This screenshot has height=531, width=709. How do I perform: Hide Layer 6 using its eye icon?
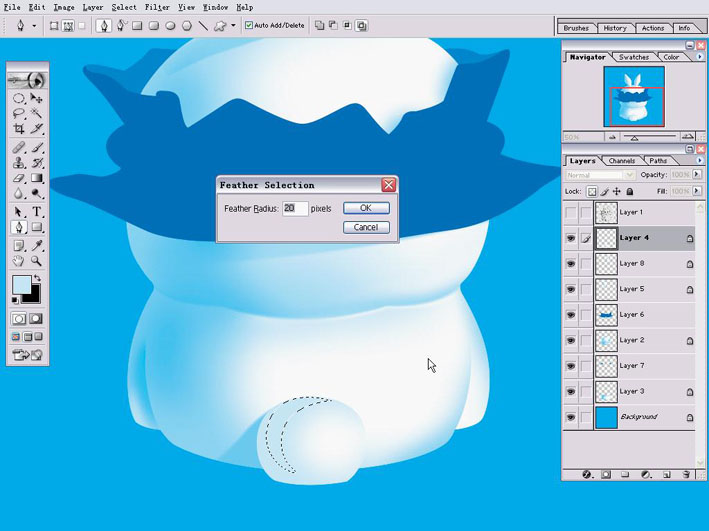coord(571,315)
